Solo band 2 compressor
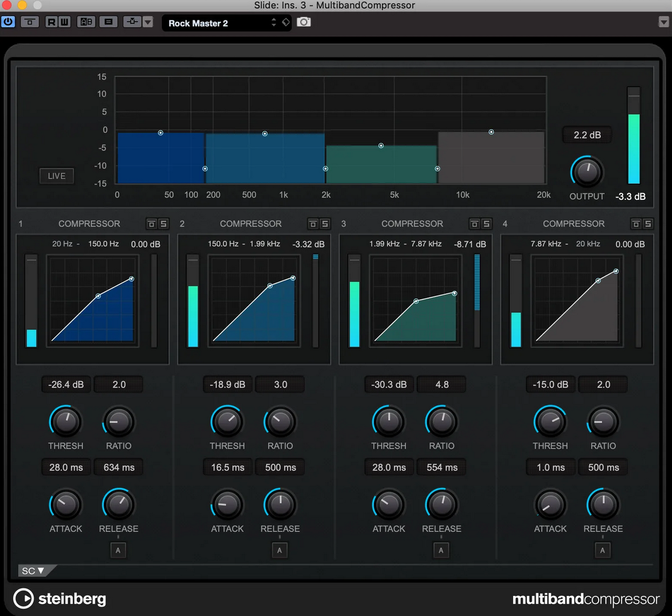The image size is (672, 616). tap(325, 224)
